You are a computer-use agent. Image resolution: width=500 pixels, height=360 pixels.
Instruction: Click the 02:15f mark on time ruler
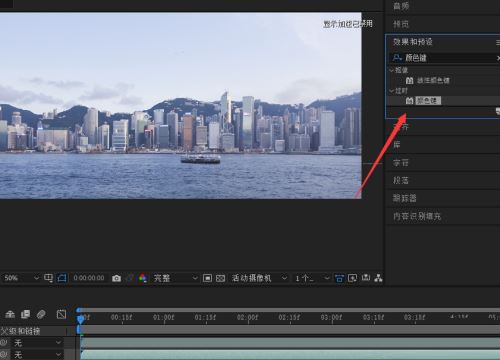click(x=289, y=317)
